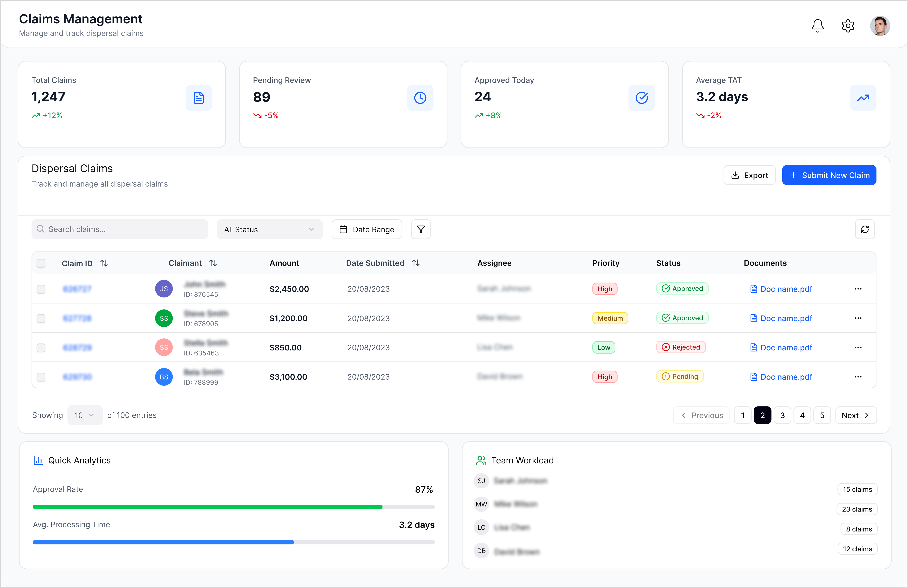Image resolution: width=908 pixels, height=588 pixels.
Task: Open three-dot menu for Pending claim
Action: (858, 377)
